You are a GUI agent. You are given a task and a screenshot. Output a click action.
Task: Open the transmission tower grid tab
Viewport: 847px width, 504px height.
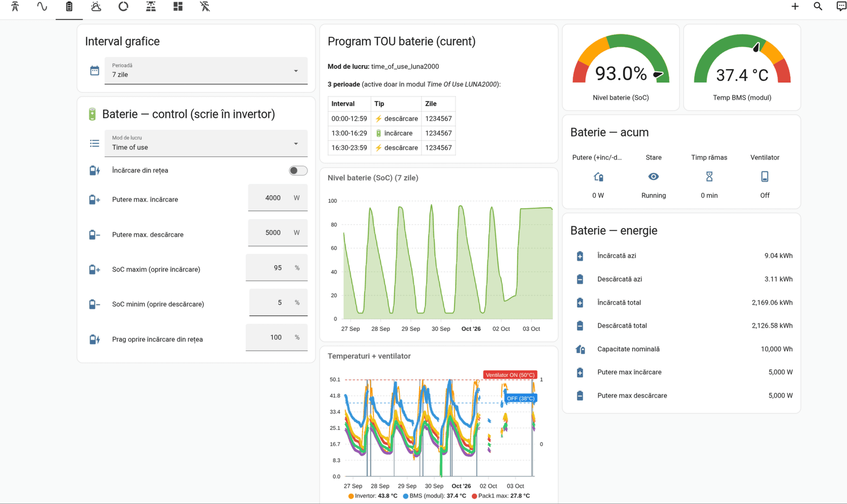(15, 6)
